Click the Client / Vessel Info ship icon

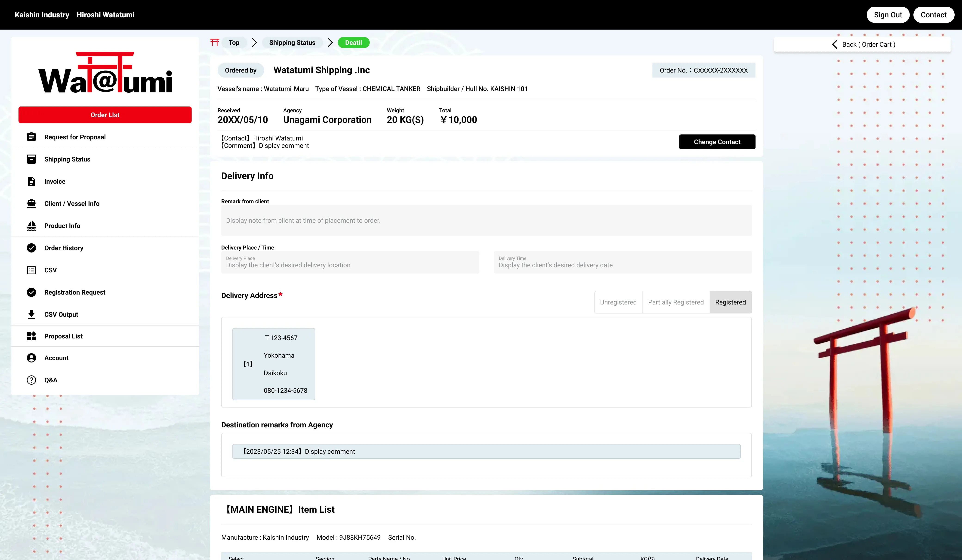click(x=31, y=203)
